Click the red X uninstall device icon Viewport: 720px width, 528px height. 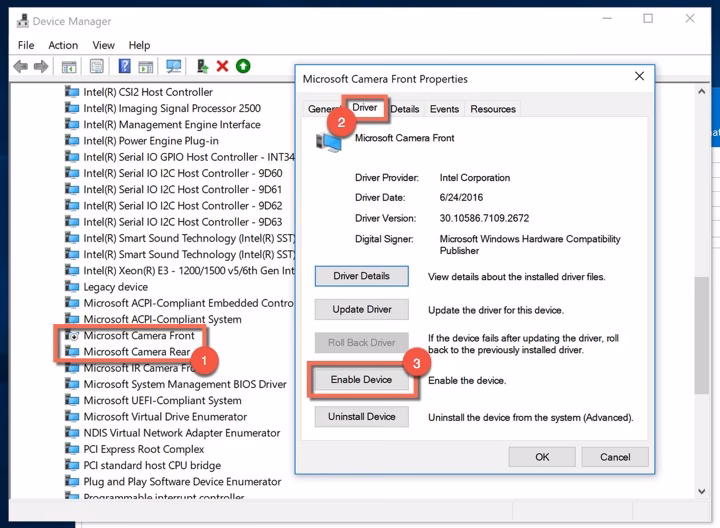(222, 67)
